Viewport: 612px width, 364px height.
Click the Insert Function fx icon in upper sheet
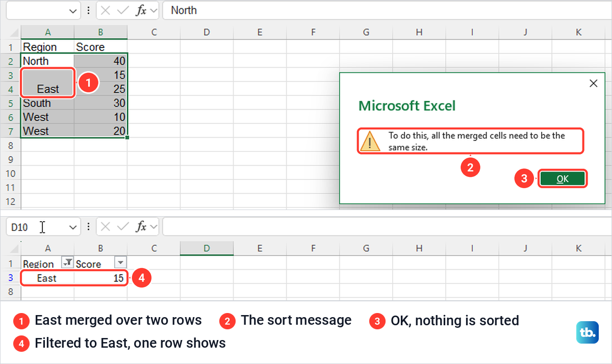tap(141, 10)
